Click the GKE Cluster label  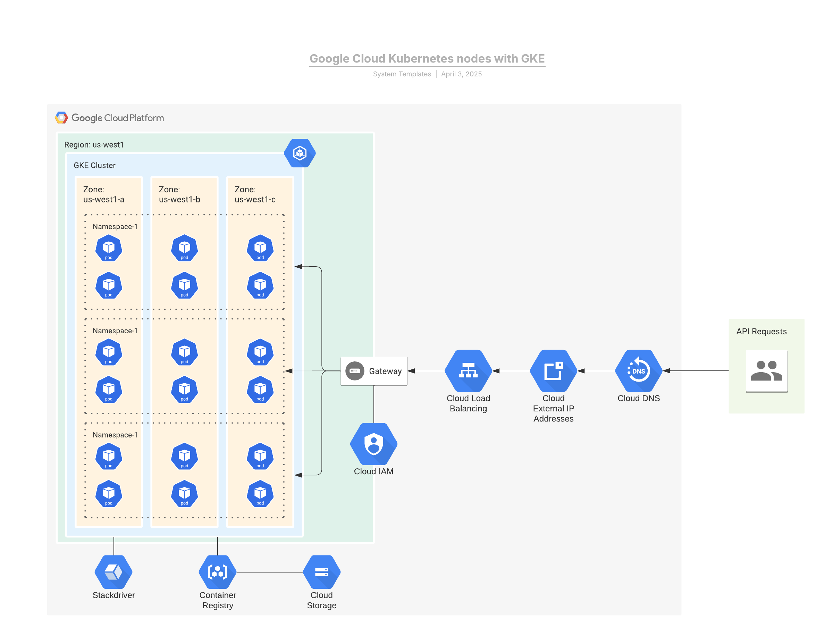[x=94, y=165]
